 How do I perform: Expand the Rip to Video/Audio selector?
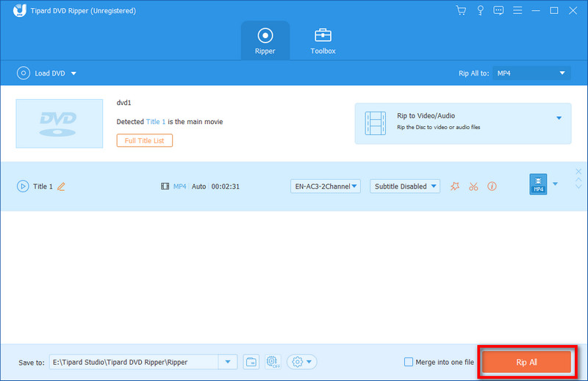point(558,118)
